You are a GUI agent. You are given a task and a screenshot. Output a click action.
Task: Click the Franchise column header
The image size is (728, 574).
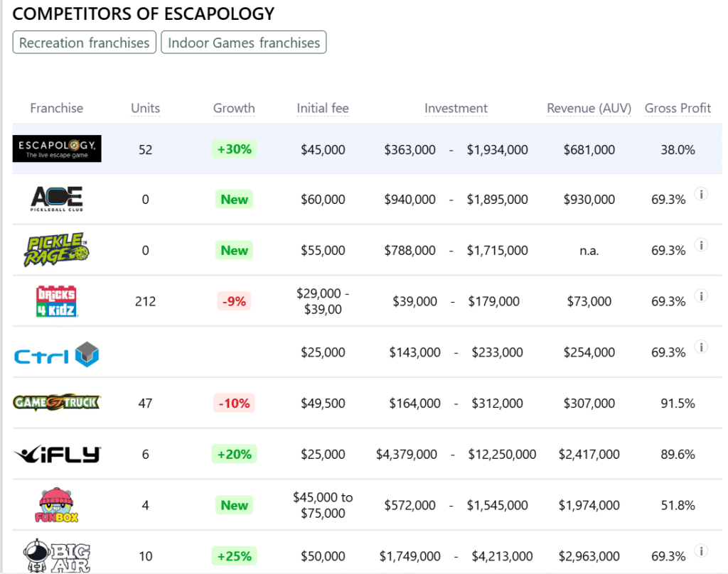pyautogui.click(x=57, y=108)
